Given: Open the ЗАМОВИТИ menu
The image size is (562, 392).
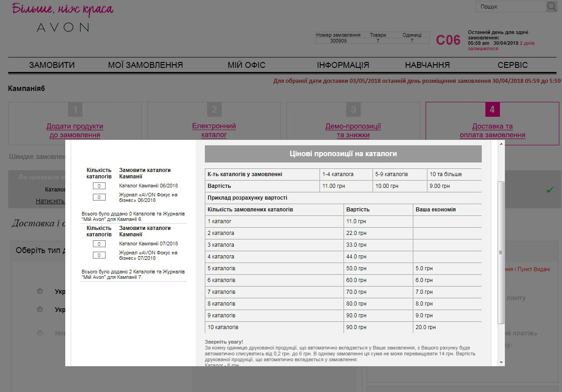Looking at the screenshot, I should coord(52,65).
